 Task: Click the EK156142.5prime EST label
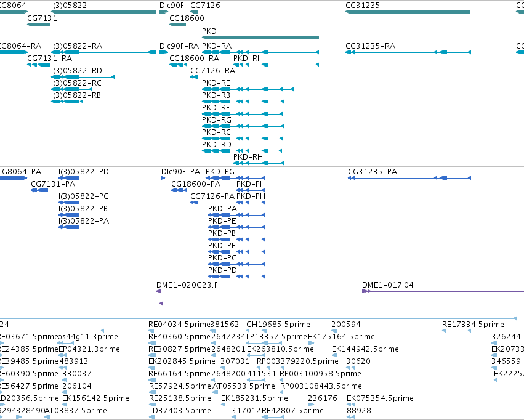click(96, 398)
